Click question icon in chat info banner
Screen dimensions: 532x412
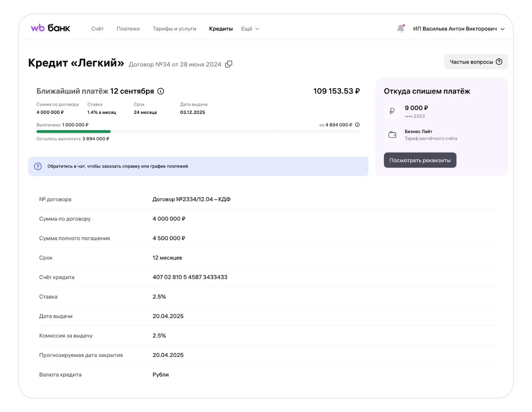38,166
